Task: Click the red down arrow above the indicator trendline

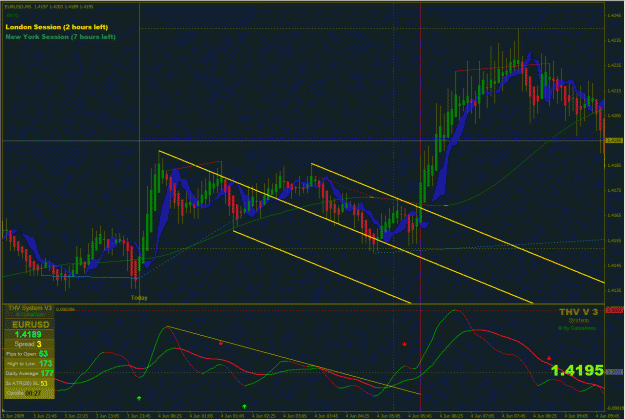Action: (x=221, y=343)
